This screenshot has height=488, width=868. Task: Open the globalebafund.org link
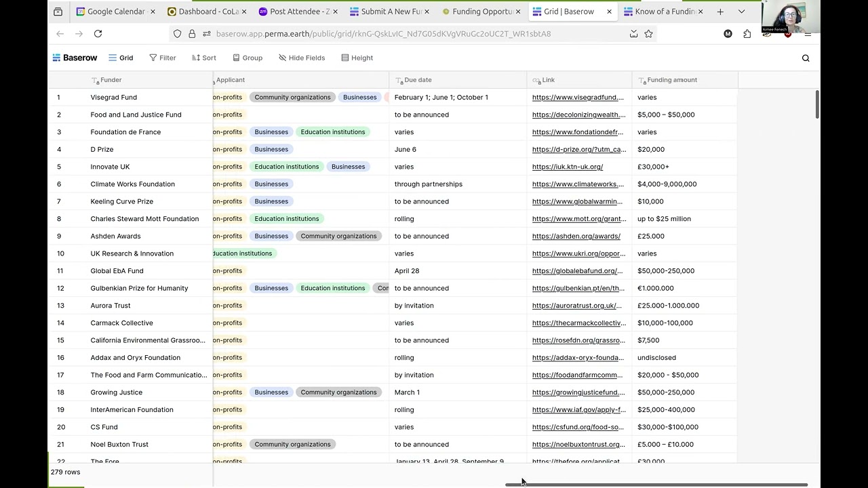578,271
